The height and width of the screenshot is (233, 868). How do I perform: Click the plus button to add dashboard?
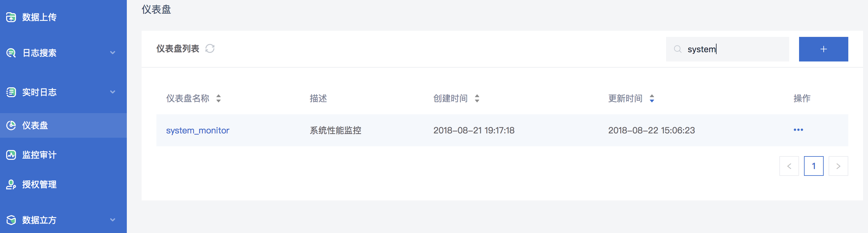click(823, 49)
